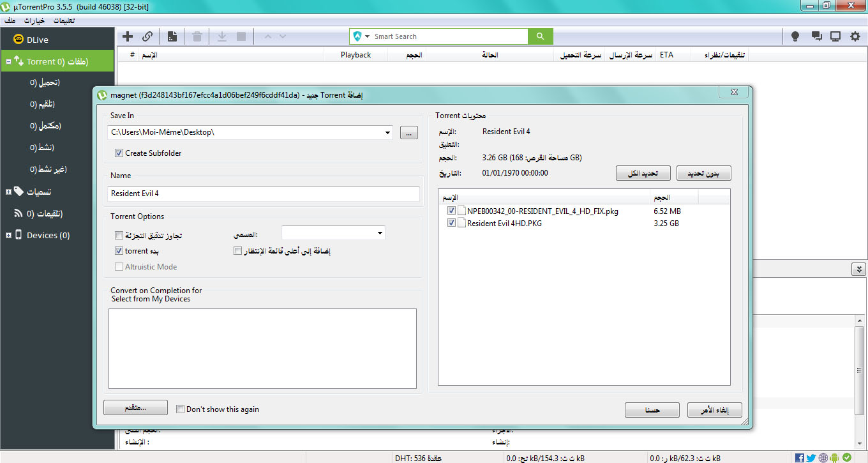Image resolution: width=868 pixels, height=463 pixels.
Task: Click the green Smart Search magnifier button
Action: pyautogui.click(x=541, y=36)
